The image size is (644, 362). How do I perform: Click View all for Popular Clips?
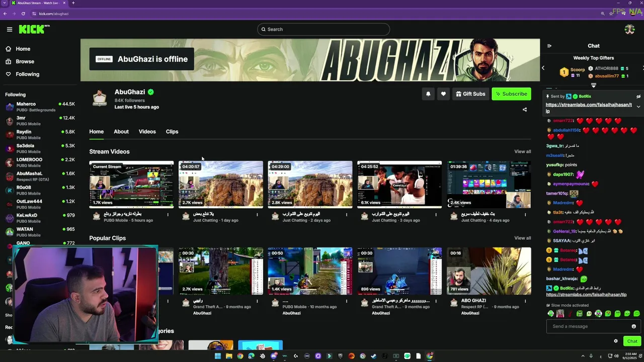(522, 238)
